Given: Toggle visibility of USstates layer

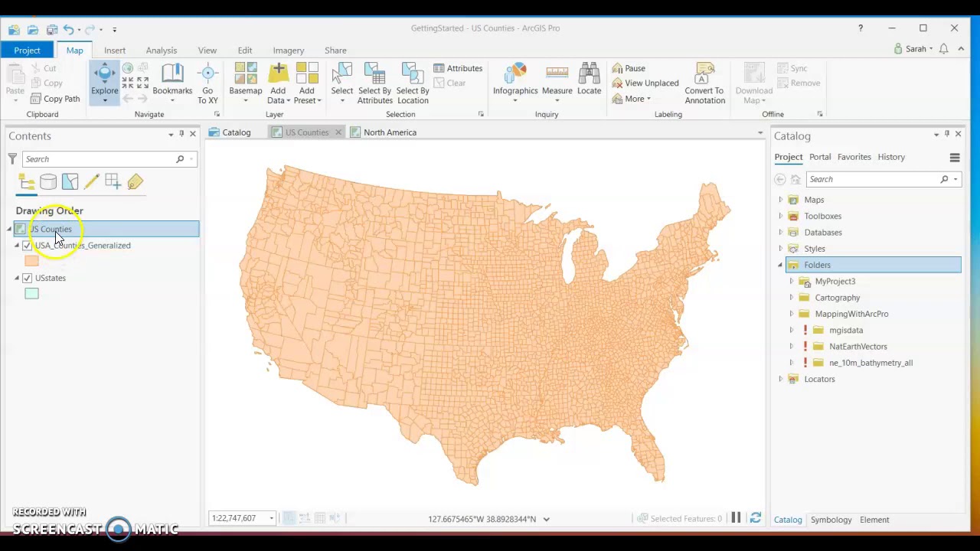Looking at the screenshot, I should click(27, 278).
